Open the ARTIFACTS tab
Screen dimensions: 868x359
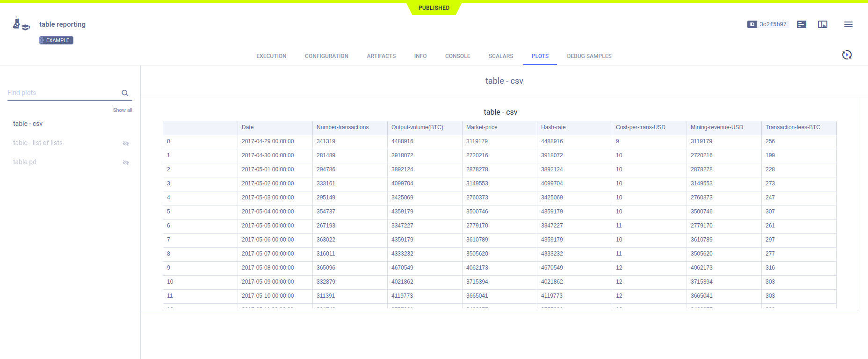tap(381, 56)
